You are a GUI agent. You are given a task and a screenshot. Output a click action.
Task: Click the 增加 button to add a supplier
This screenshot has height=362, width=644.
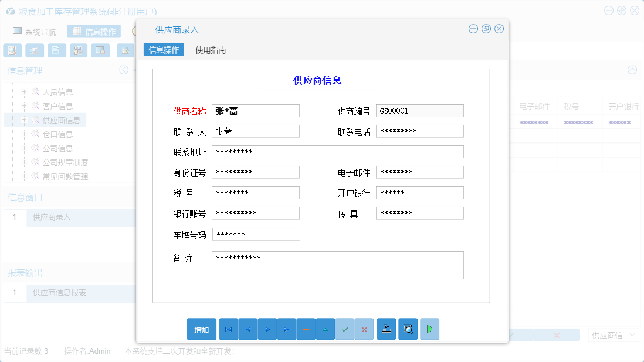201,329
